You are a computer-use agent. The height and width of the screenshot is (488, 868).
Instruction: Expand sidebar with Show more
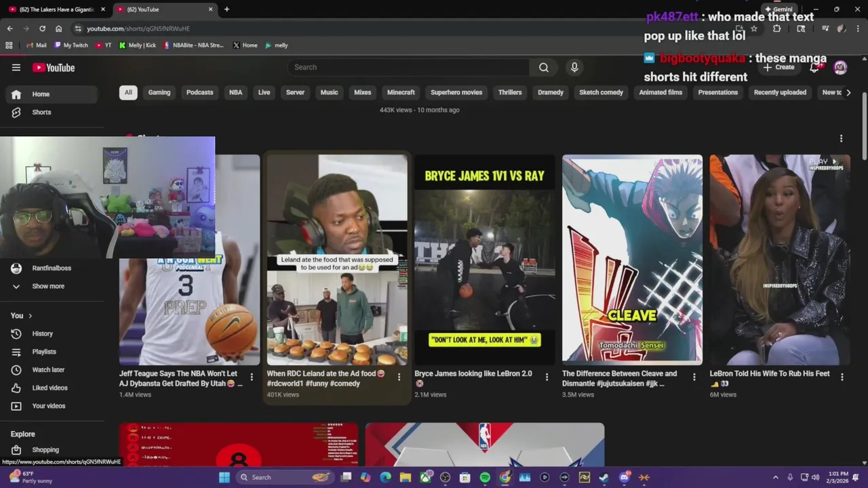pyautogui.click(x=47, y=286)
